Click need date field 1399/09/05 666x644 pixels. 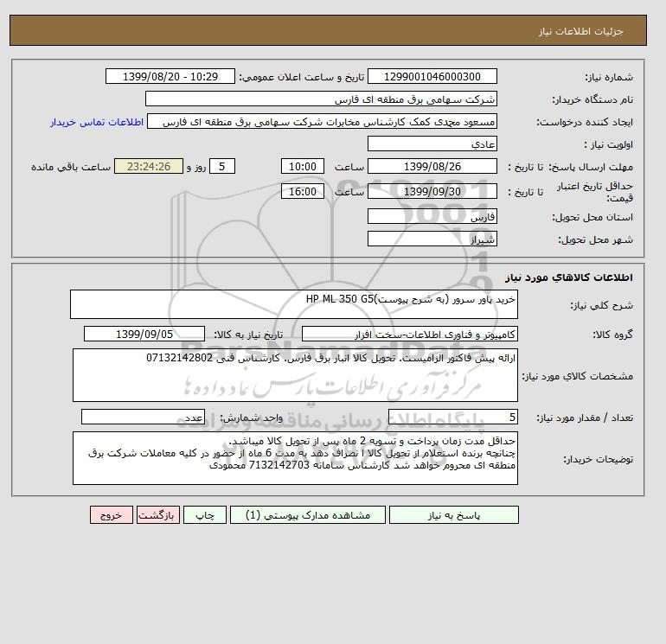[144, 334]
